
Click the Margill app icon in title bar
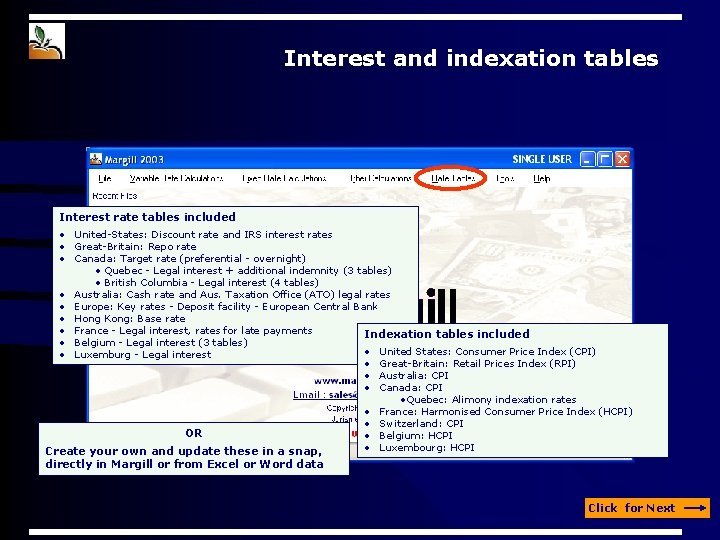click(96, 159)
